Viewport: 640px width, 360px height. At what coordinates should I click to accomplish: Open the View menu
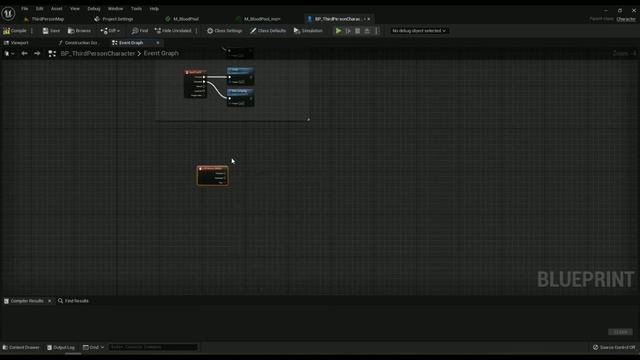pyautogui.click(x=75, y=9)
